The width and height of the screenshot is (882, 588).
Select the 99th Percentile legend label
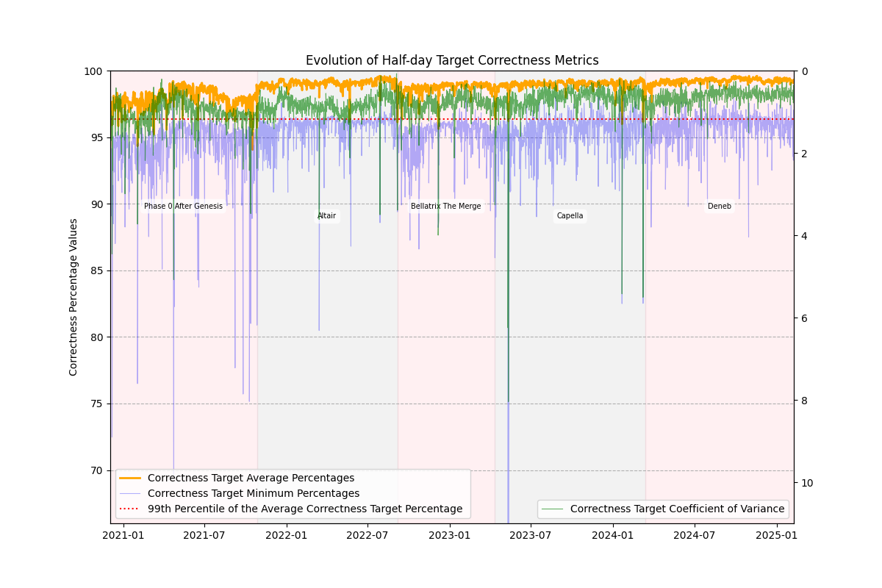(x=305, y=509)
